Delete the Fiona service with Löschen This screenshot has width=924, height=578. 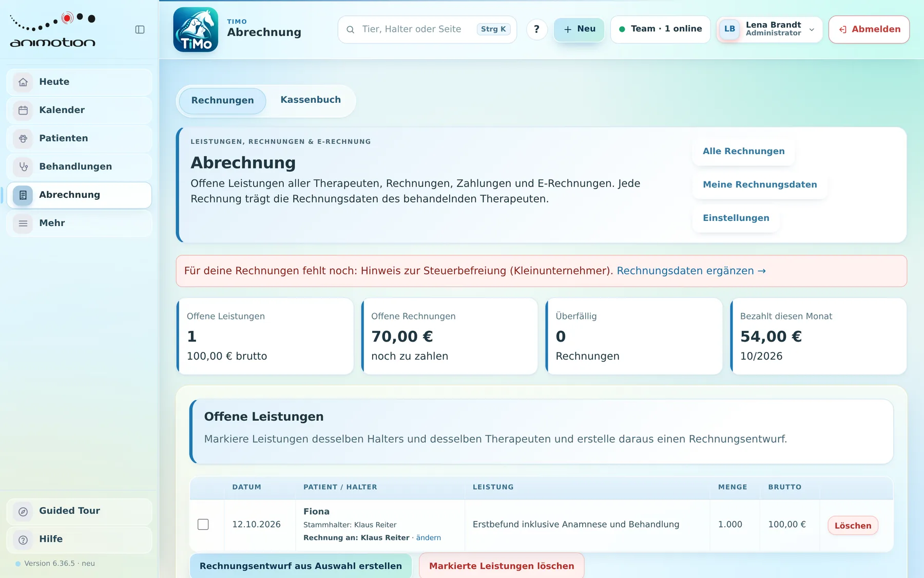click(853, 526)
